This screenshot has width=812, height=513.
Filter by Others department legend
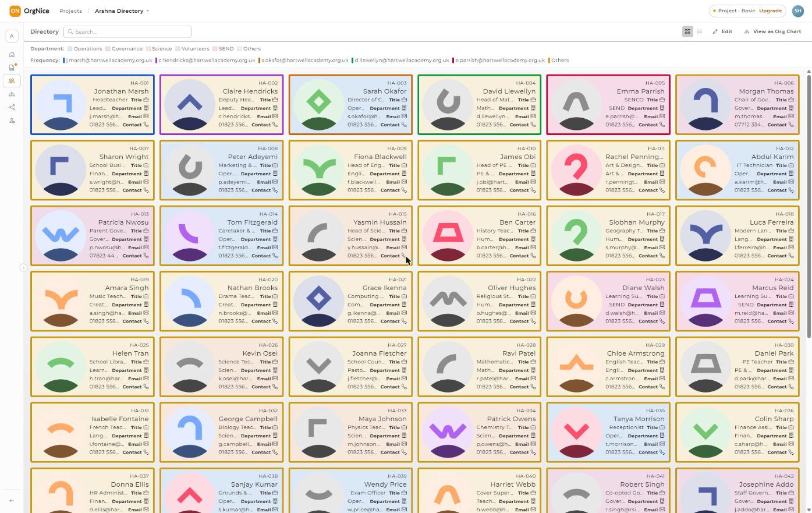[249, 49]
